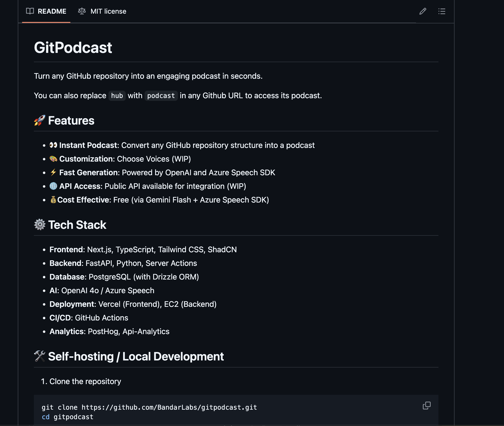Viewport: 504px width, 426px height.
Task: Click the palette emoji beside Customization
Action: 53,159
